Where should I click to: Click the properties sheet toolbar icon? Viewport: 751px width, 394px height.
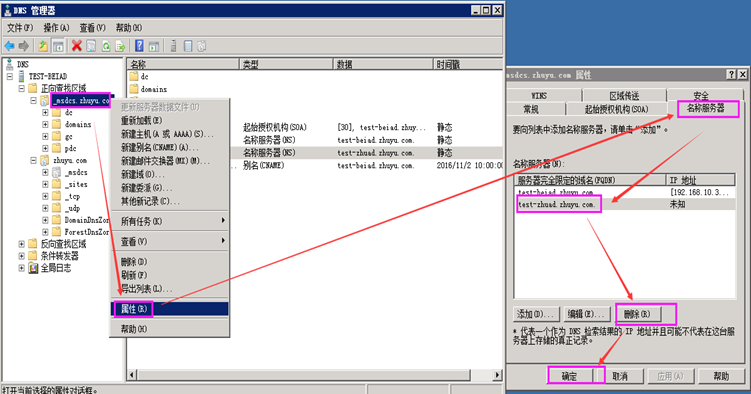[x=91, y=46]
